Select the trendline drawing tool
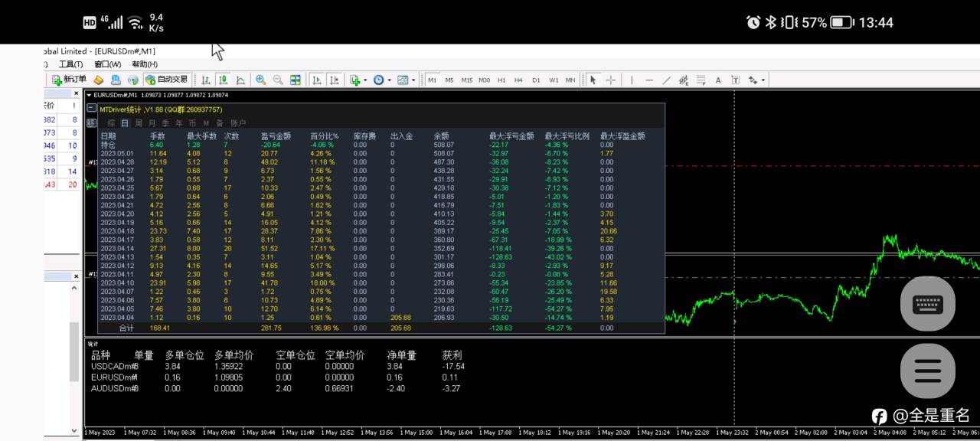Viewport: 980px width, 441px height. coord(666,80)
